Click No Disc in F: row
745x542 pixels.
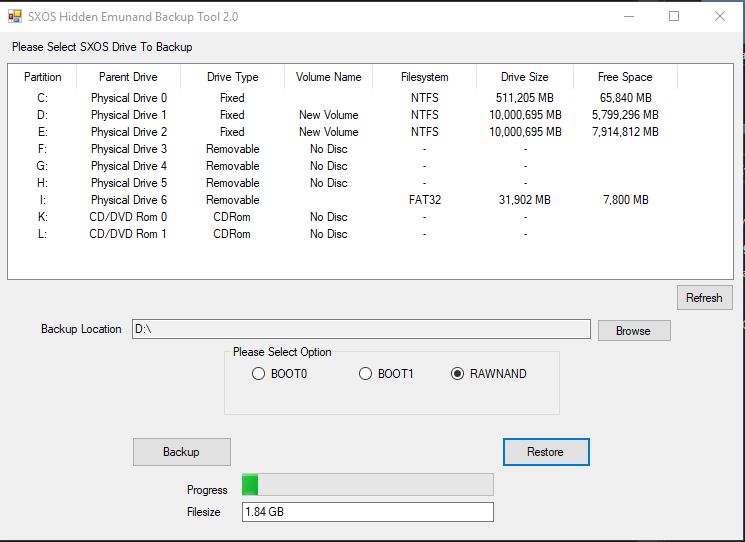328,149
